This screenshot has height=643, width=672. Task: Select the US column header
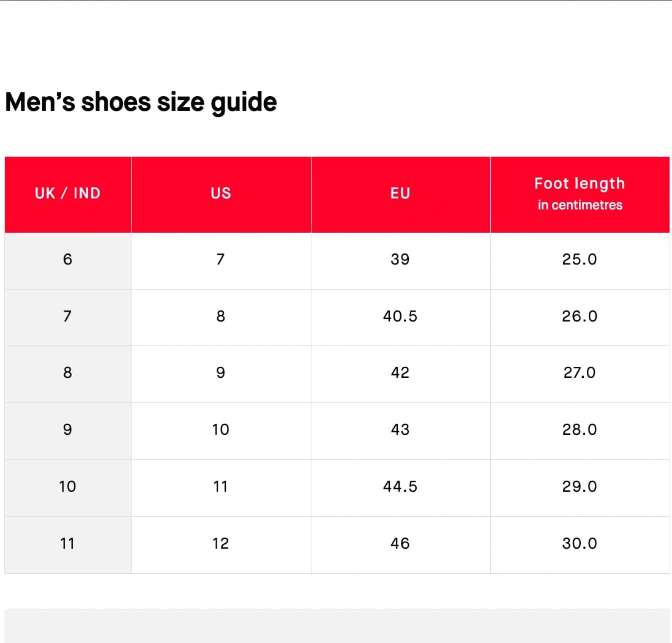pos(221,194)
